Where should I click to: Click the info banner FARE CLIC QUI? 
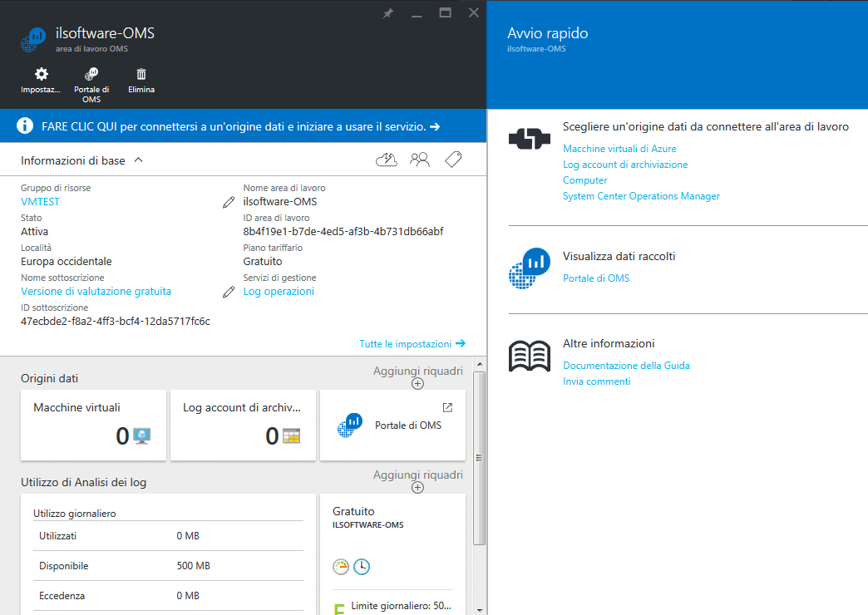pyautogui.click(x=243, y=126)
